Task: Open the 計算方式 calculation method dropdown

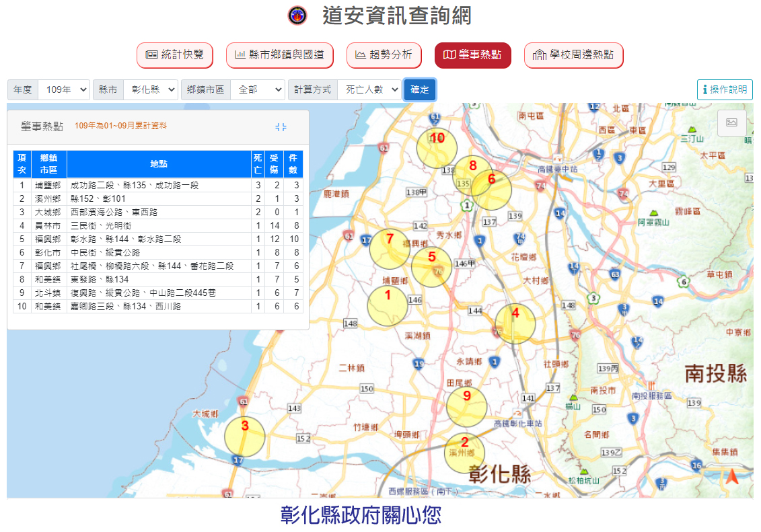Action: pyautogui.click(x=368, y=89)
